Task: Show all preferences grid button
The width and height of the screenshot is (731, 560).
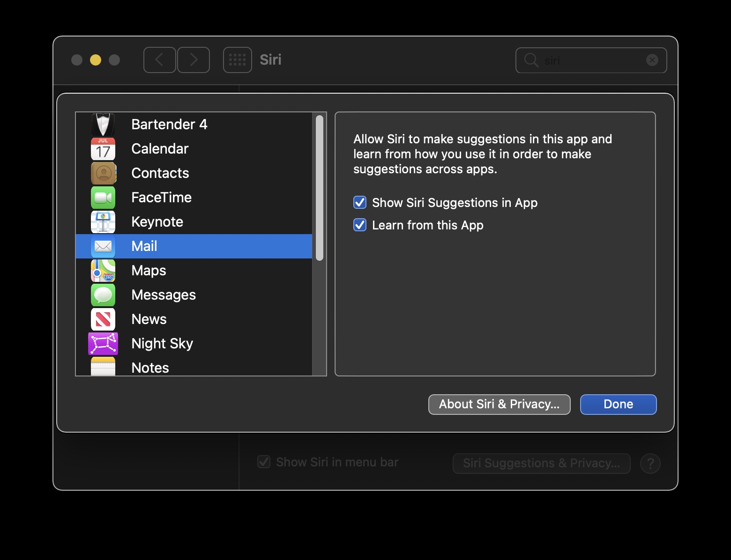Action: (x=238, y=60)
